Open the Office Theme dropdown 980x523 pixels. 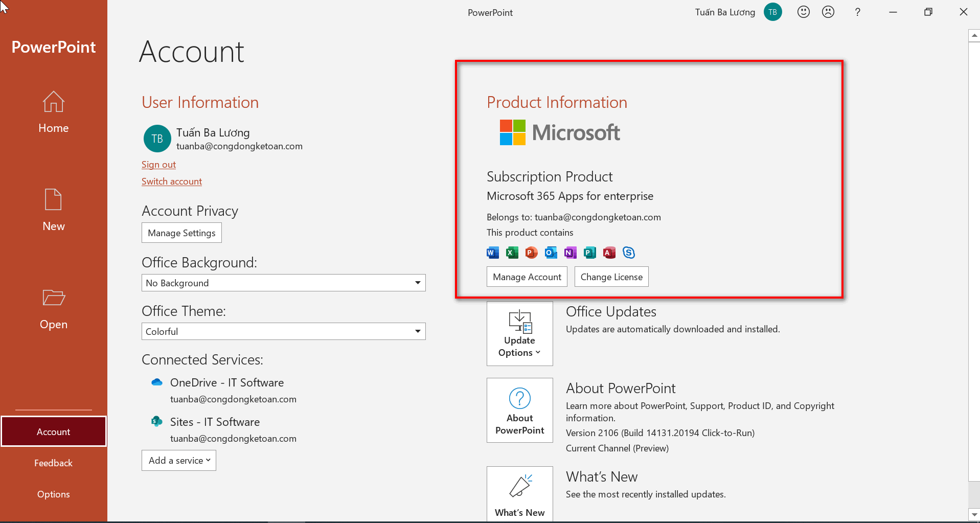[x=284, y=331]
